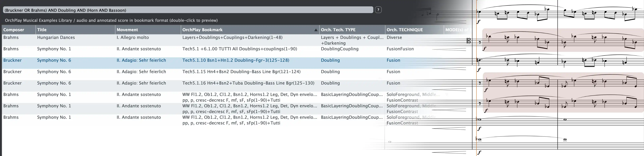
Task: Sort by the Composer column header
Action: pos(19,30)
